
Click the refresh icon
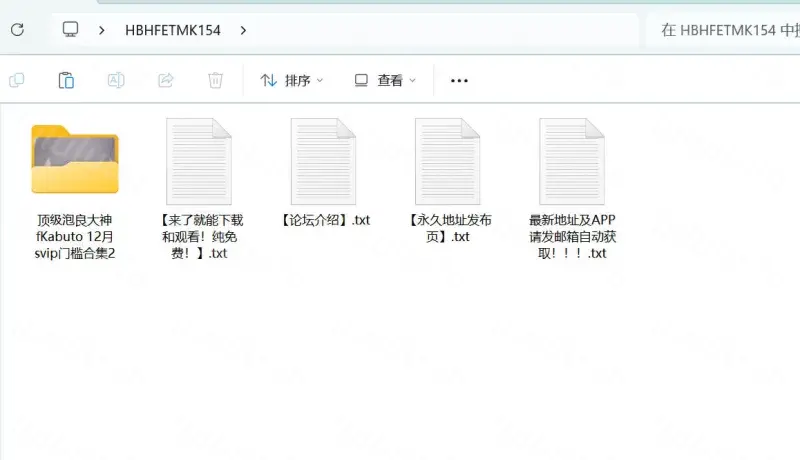tap(17, 30)
